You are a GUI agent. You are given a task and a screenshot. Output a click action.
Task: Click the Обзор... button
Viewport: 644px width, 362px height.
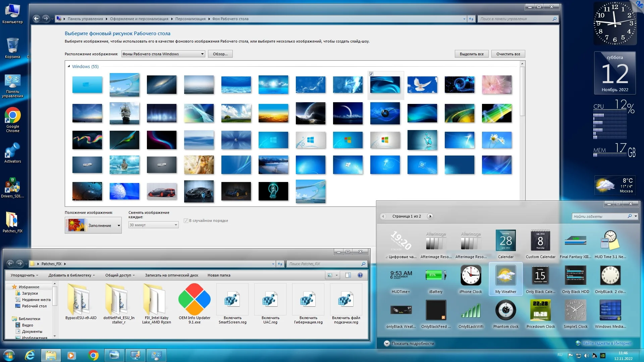pyautogui.click(x=220, y=54)
